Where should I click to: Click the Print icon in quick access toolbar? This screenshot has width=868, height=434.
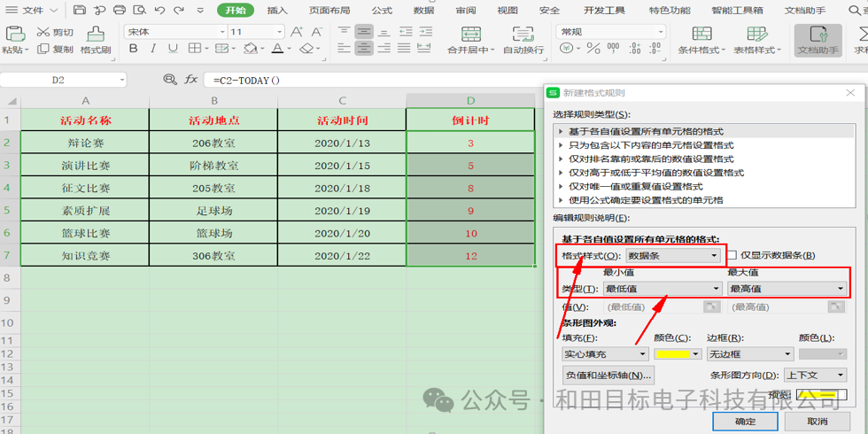pos(119,10)
